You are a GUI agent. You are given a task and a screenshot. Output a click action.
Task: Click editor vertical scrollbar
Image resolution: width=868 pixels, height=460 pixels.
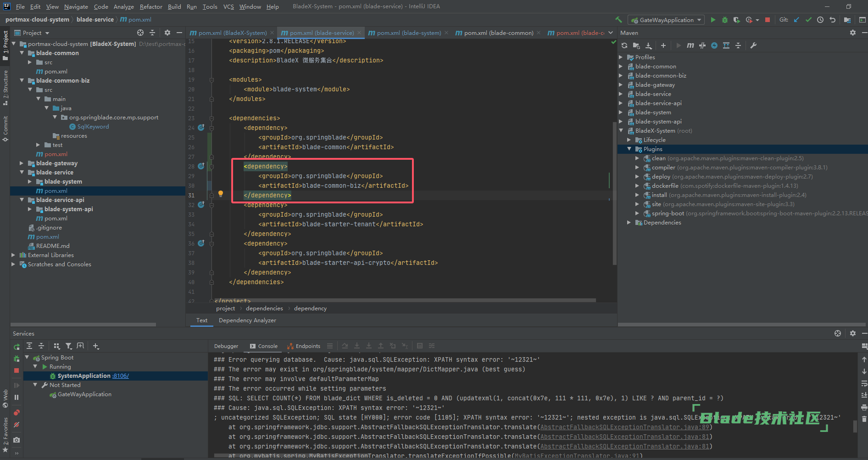tap(614, 193)
